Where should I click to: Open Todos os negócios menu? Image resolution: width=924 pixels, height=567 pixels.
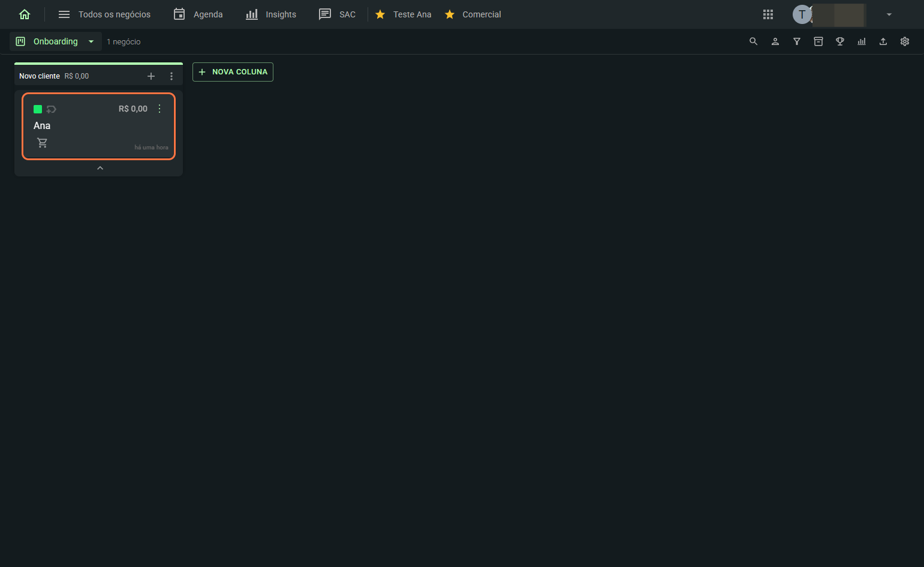[x=104, y=14]
